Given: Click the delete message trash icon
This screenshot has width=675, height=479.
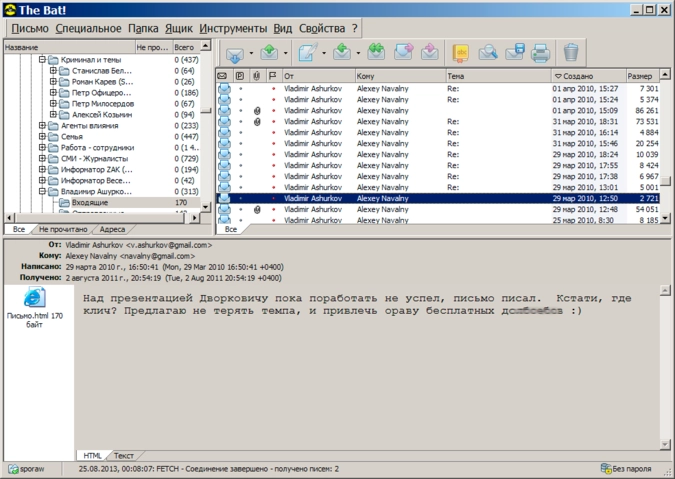Looking at the screenshot, I should tap(570, 53).
